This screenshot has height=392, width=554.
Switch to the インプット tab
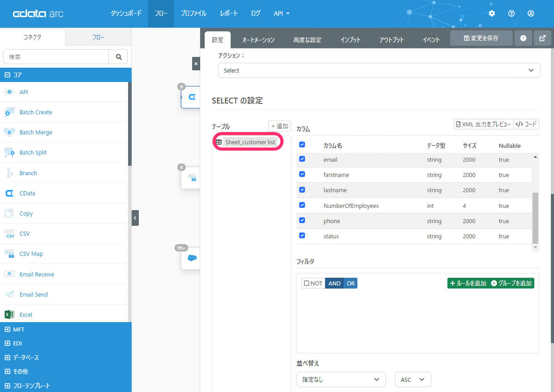[350, 40]
